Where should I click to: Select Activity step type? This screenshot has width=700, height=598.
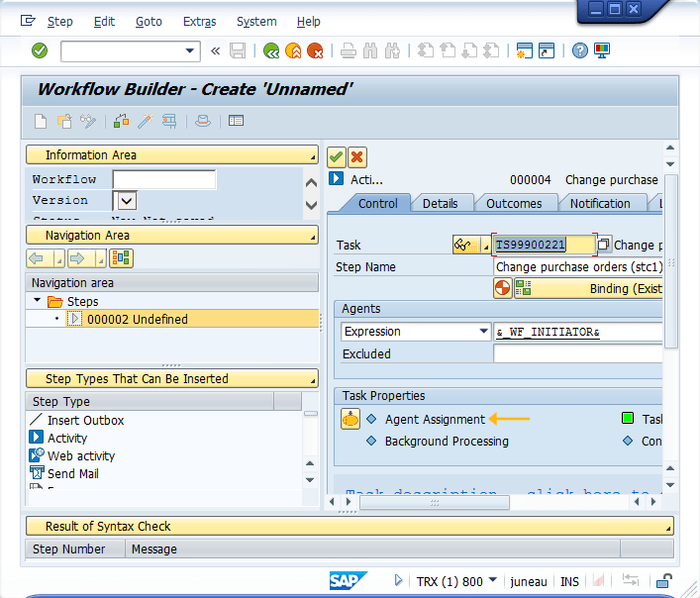(x=67, y=439)
